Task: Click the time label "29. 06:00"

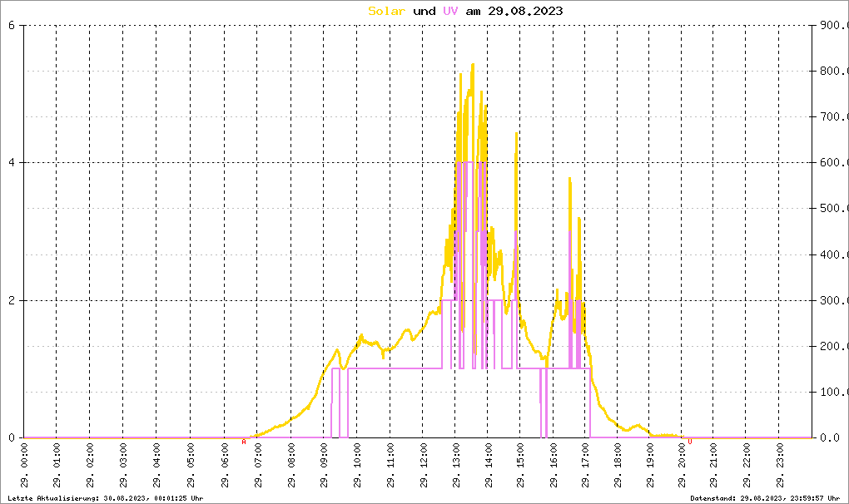Action: click(x=225, y=466)
